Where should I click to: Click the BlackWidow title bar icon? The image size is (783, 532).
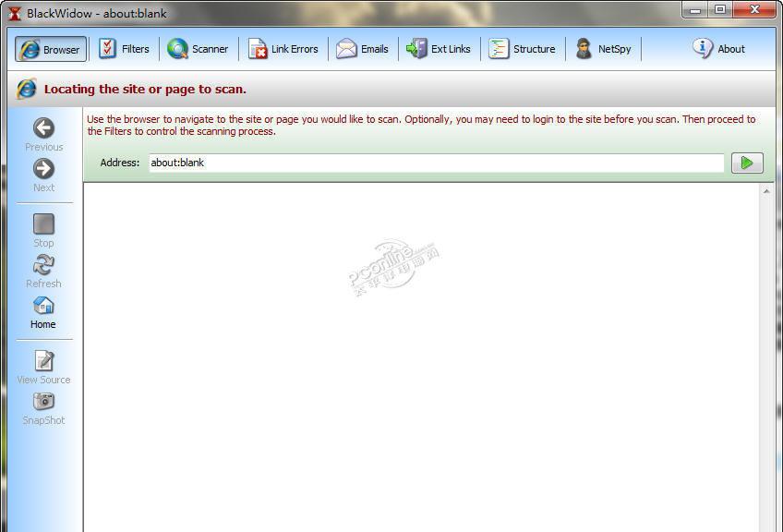coord(15,13)
